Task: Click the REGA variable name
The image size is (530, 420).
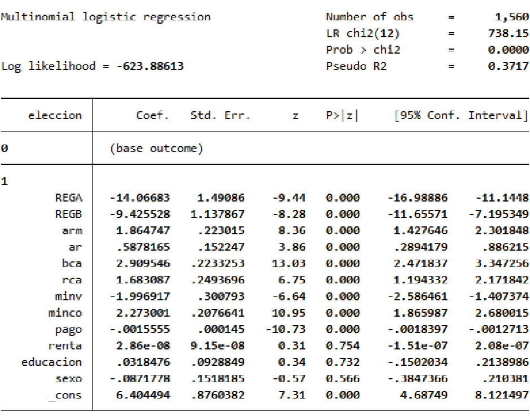Action: click(x=68, y=198)
